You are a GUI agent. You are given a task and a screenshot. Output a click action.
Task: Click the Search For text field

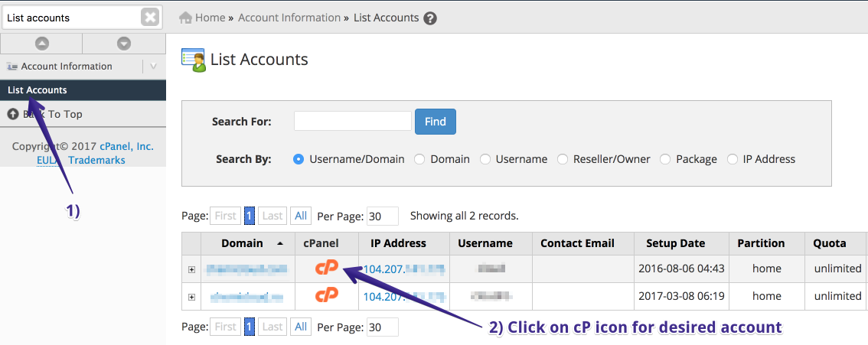tap(352, 121)
